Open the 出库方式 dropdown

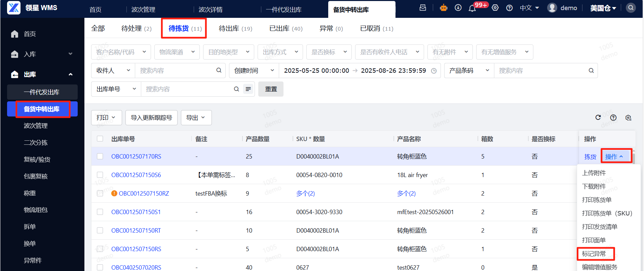[x=280, y=52]
